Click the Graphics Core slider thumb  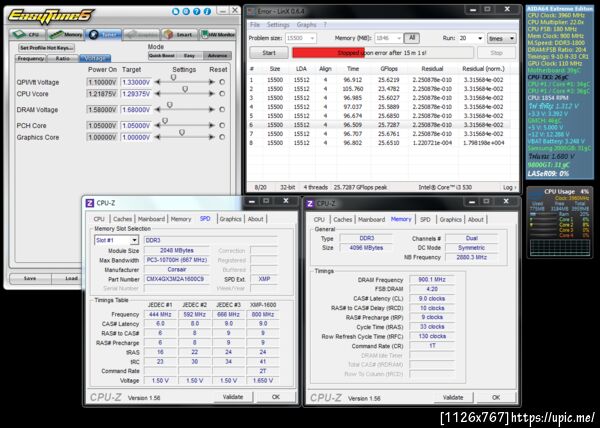(182, 132)
